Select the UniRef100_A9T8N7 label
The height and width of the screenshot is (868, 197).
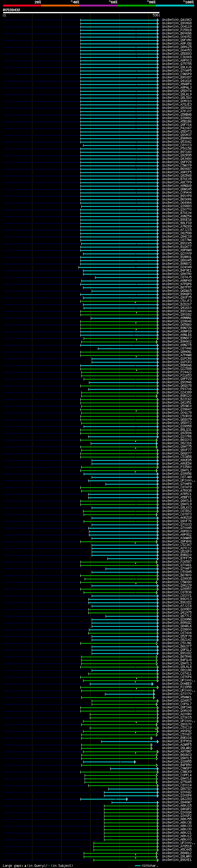tap(177, 751)
